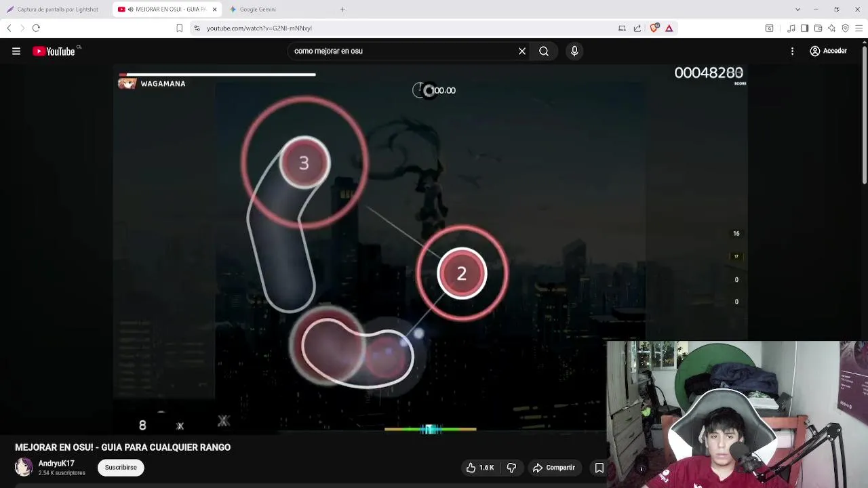This screenshot has width=868, height=488.
Task: Like the video with thumbs up
Action: [x=479, y=468]
